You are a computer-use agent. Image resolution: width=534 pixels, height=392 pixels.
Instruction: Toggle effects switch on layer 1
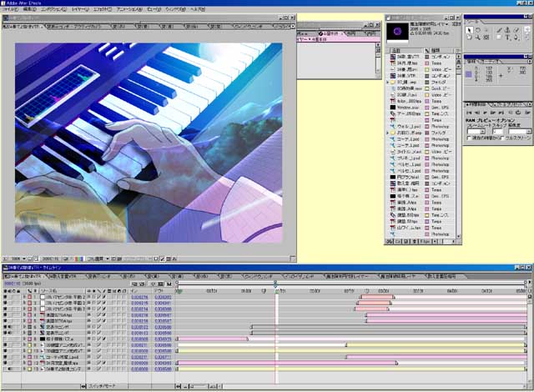coord(104,297)
